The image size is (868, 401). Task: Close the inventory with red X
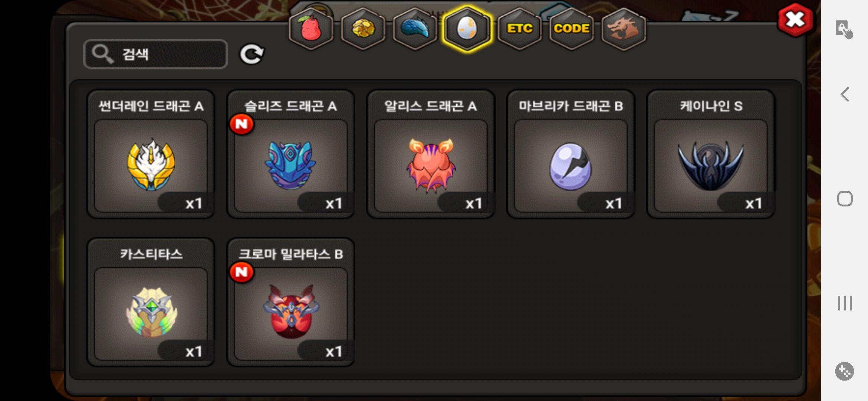796,20
